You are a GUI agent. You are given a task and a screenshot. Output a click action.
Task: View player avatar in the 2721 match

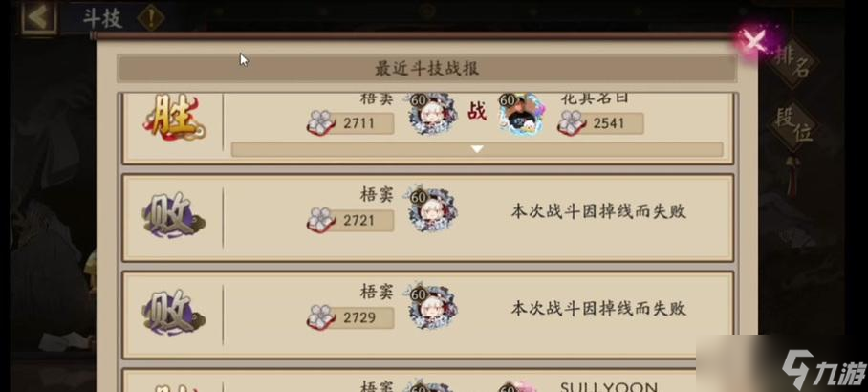coord(433,210)
